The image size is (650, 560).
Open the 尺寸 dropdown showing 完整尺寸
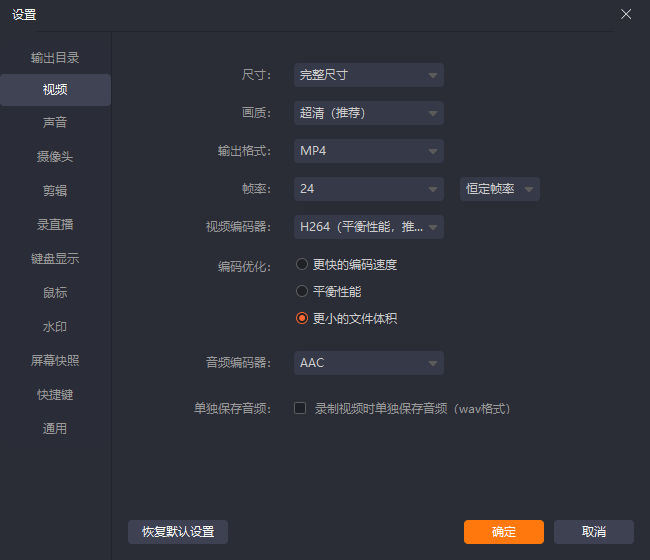pos(368,75)
